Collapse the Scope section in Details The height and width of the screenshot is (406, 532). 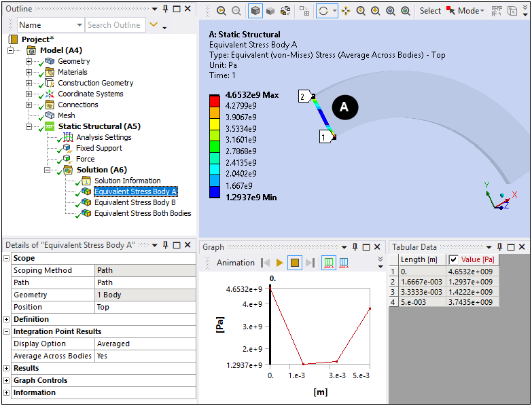tap(7, 259)
